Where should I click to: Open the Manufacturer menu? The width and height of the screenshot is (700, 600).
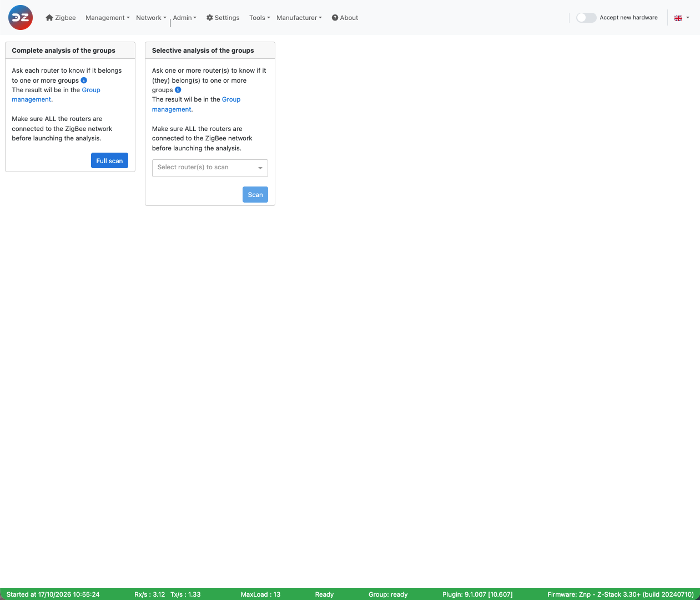(x=299, y=18)
